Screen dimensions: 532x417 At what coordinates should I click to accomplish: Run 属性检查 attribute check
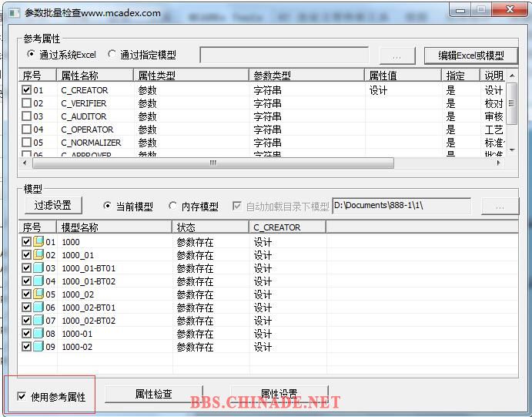tap(154, 394)
